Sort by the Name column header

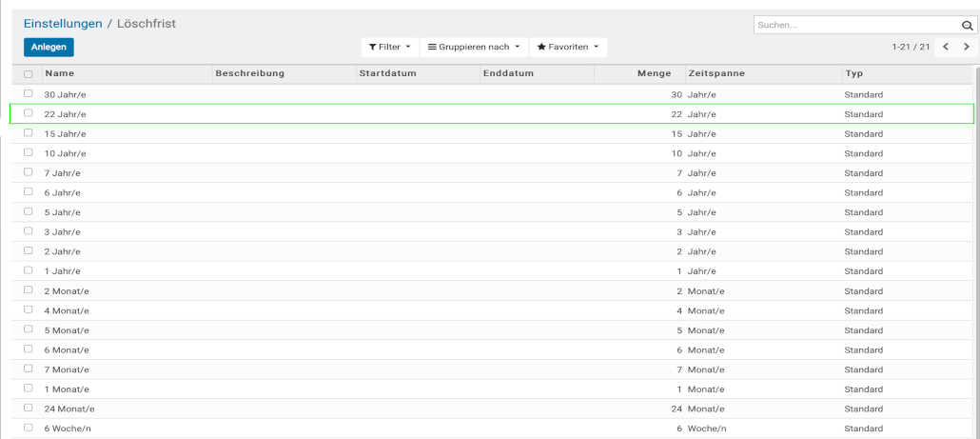click(60, 73)
